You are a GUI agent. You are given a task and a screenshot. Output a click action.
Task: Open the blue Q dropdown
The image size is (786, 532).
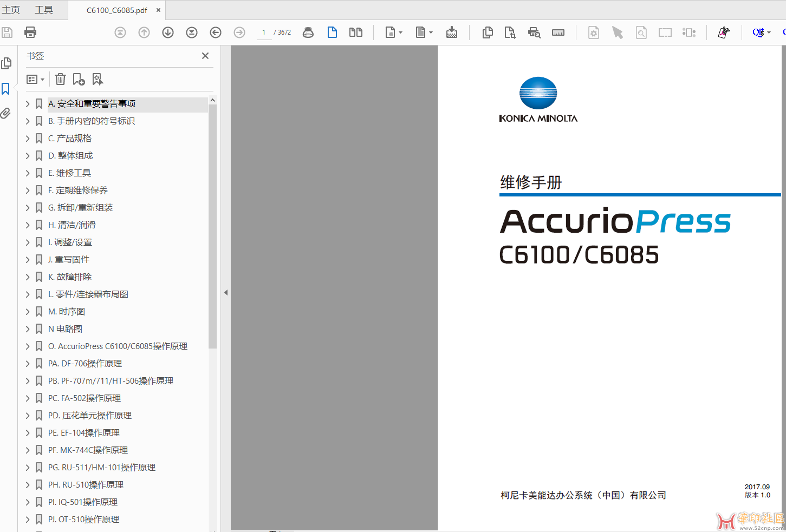(762, 32)
